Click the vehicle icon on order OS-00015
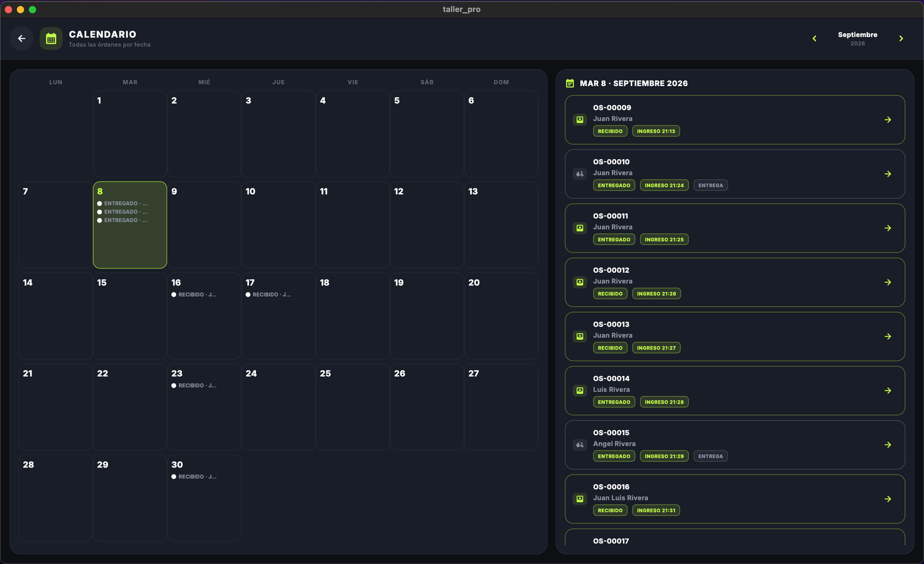This screenshot has height=564, width=924. (x=580, y=445)
